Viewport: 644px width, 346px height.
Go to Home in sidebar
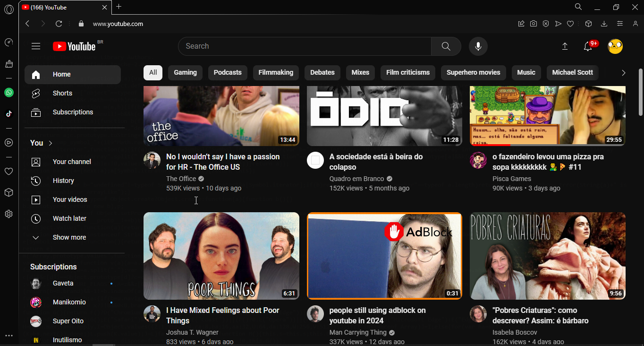click(x=73, y=75)
